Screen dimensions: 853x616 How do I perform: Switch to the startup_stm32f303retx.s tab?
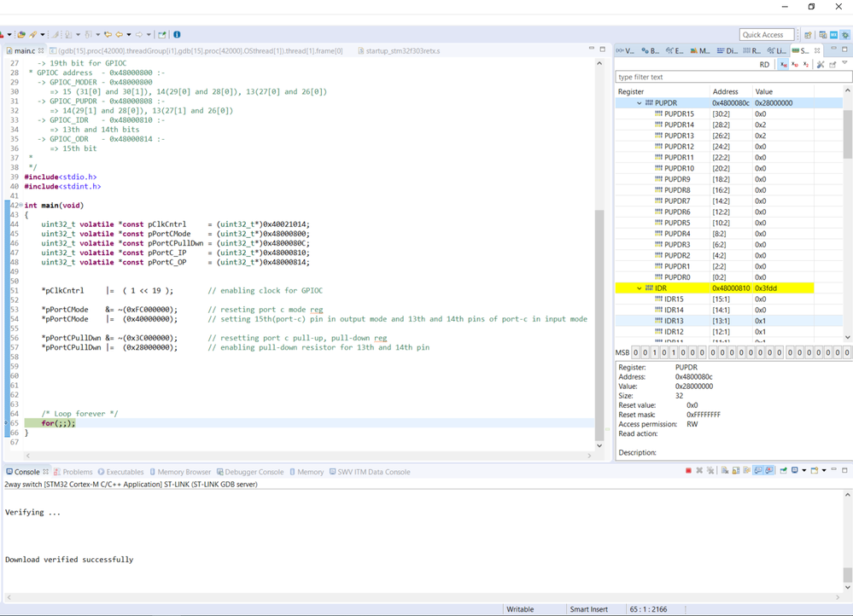399,50
